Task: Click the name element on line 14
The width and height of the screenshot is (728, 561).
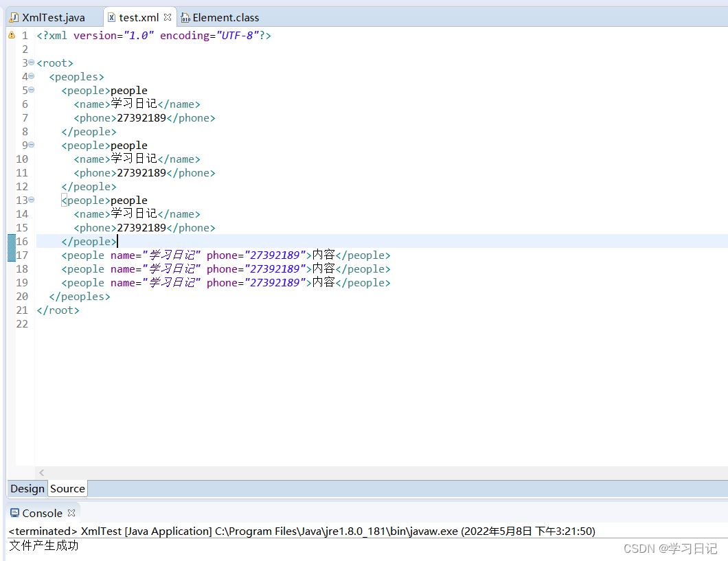Action: (137, 214)
